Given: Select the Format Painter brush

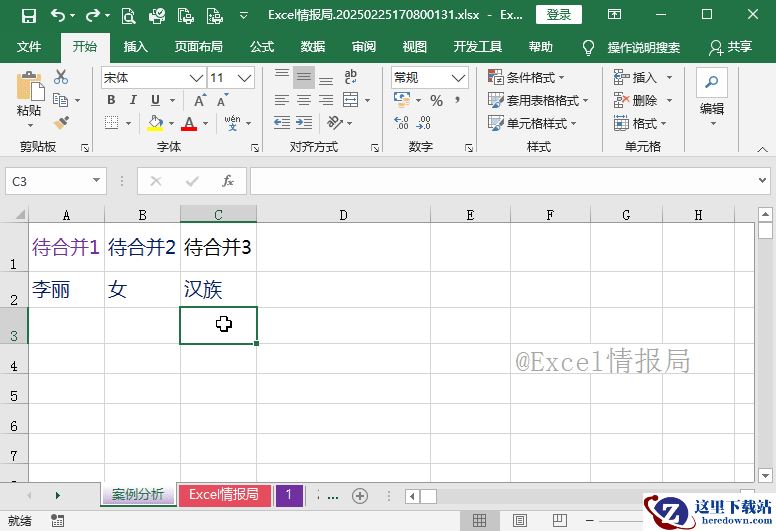Looking at the screenshot, I should click(61, 122).
